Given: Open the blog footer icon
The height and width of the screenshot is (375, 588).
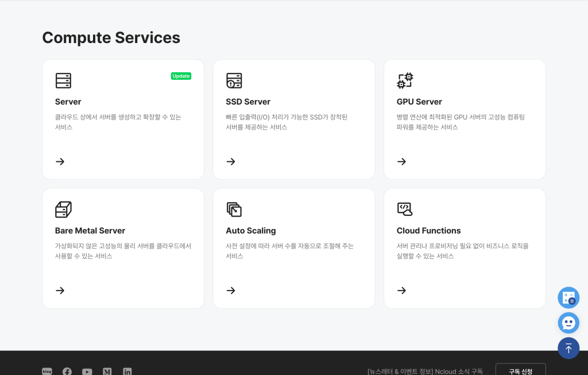Looking at the screenshot, I should pos(47,372).
